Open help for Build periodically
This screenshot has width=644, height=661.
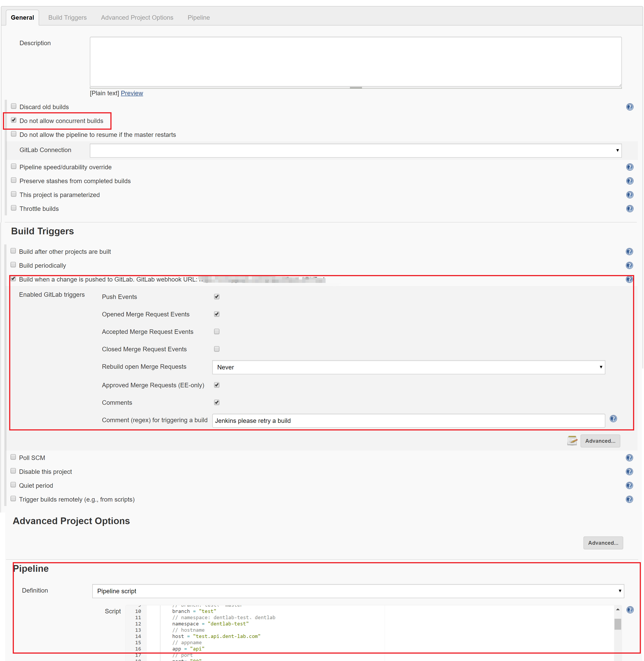(x=629, y=265)
